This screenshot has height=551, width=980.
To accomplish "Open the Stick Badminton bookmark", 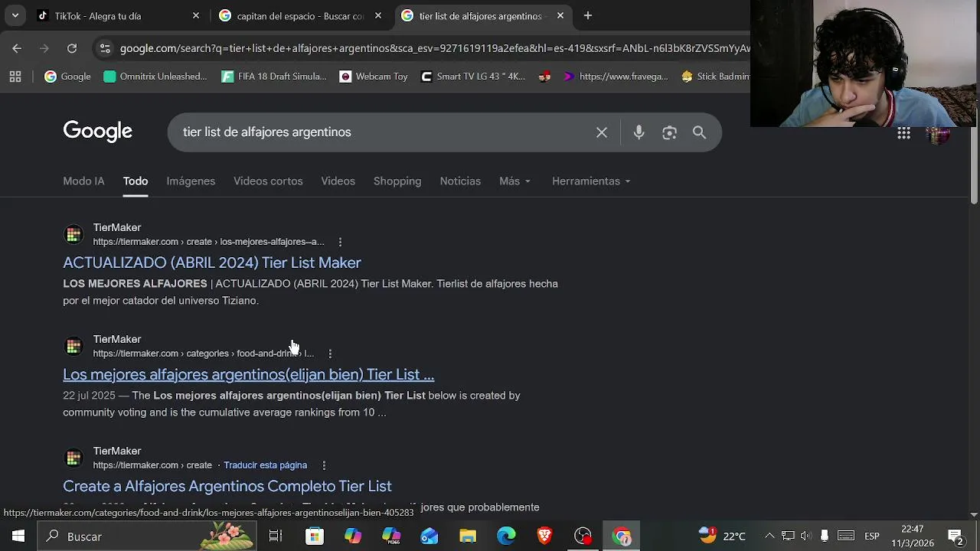I will pos(715,77).
